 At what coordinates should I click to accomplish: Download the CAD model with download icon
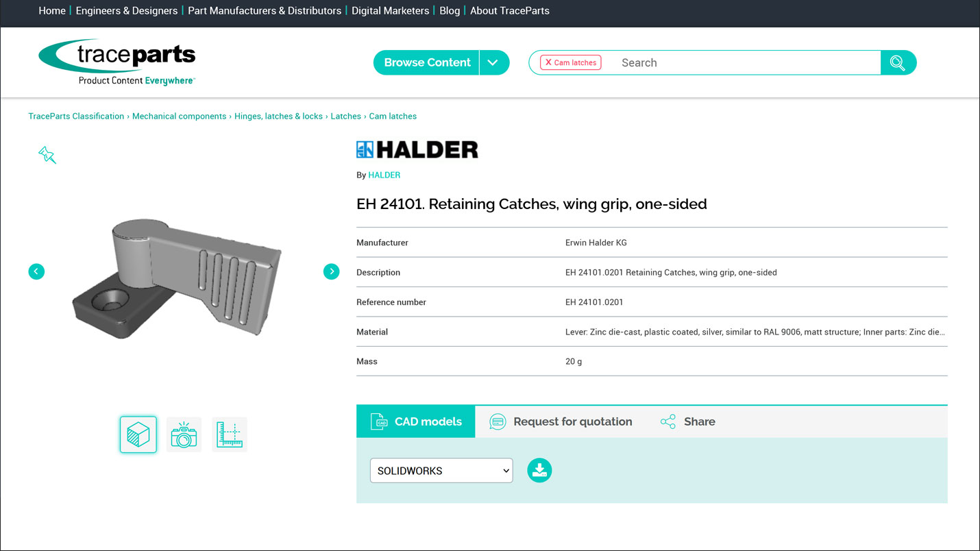point(539,470)
